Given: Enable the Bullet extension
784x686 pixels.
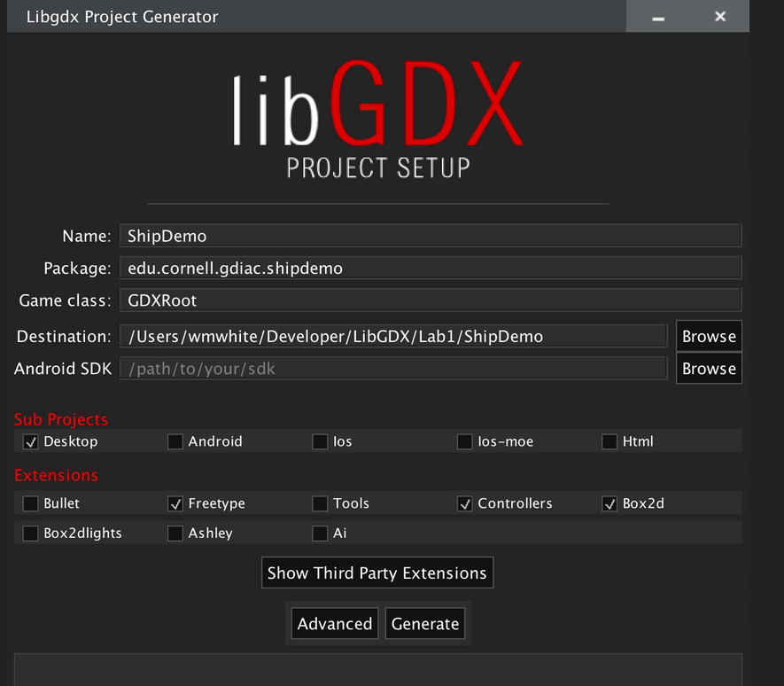Looking at the screenshot, I should (29, 503).
